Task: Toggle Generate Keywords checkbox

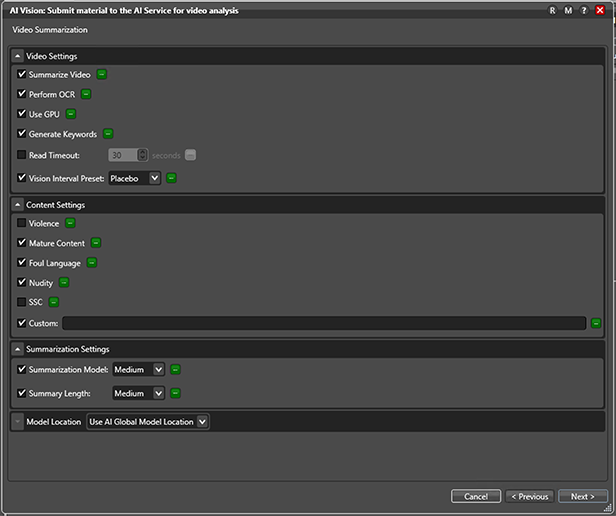Action: click(22, 133)
